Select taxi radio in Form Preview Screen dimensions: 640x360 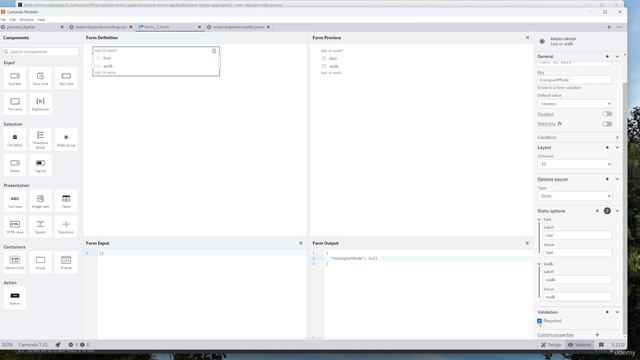point(324,58)
